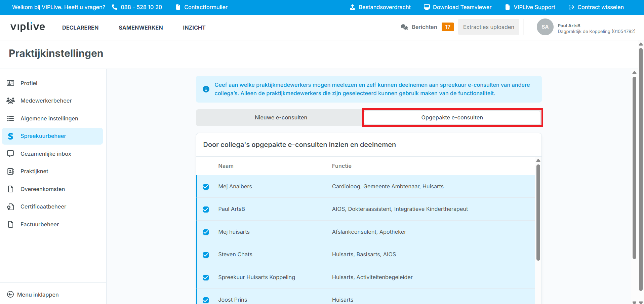Open Berichten messages
Image resolution: width=644 pixels, height=304 pixels.
point(424,27)
